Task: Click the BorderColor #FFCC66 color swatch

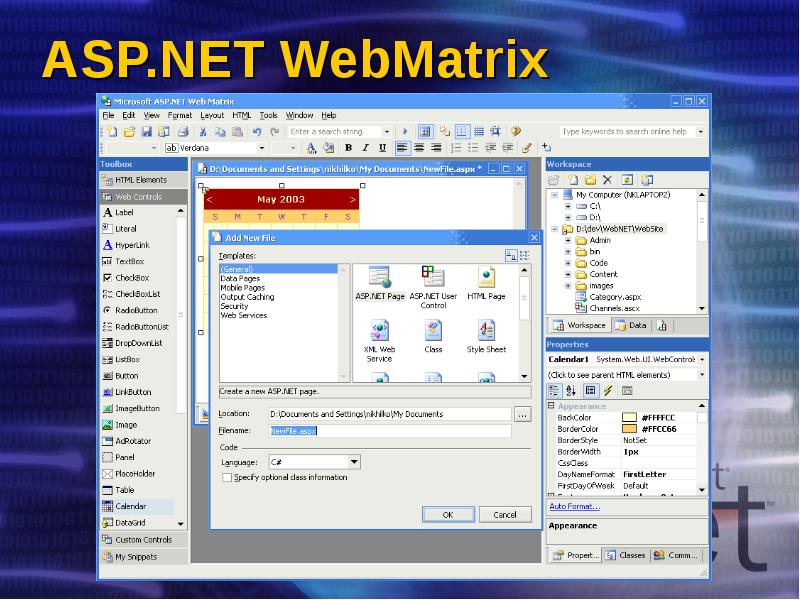Action: 630,429
